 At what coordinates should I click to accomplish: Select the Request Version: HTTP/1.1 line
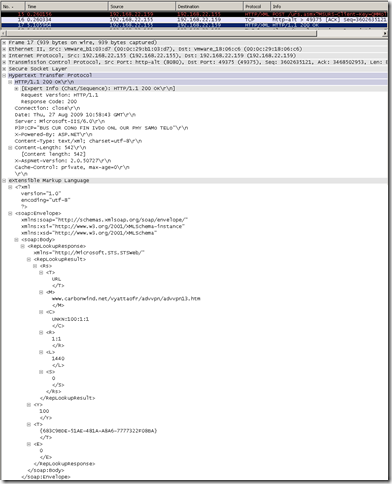[59, 95]
